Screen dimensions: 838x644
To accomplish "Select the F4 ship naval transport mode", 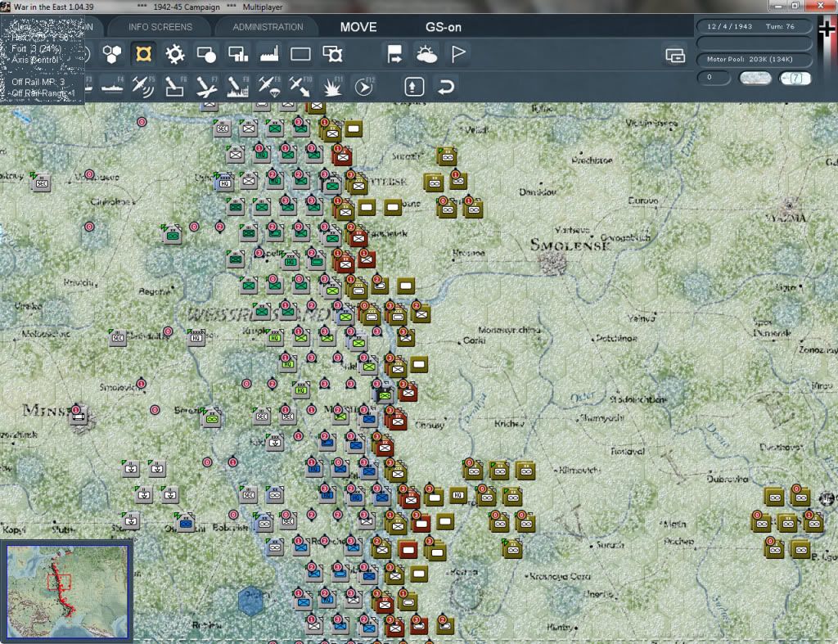I will [x=112, y=86].
